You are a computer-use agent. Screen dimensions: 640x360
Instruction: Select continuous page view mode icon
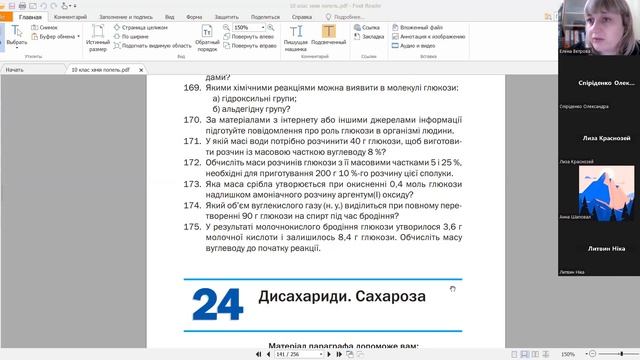pyautogui.click(x=524, y=354)
